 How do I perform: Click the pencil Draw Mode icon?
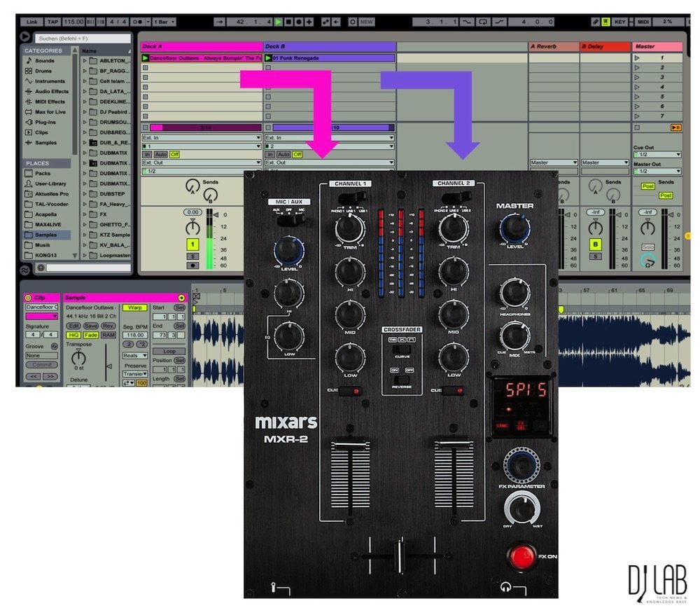click(595, 22)
